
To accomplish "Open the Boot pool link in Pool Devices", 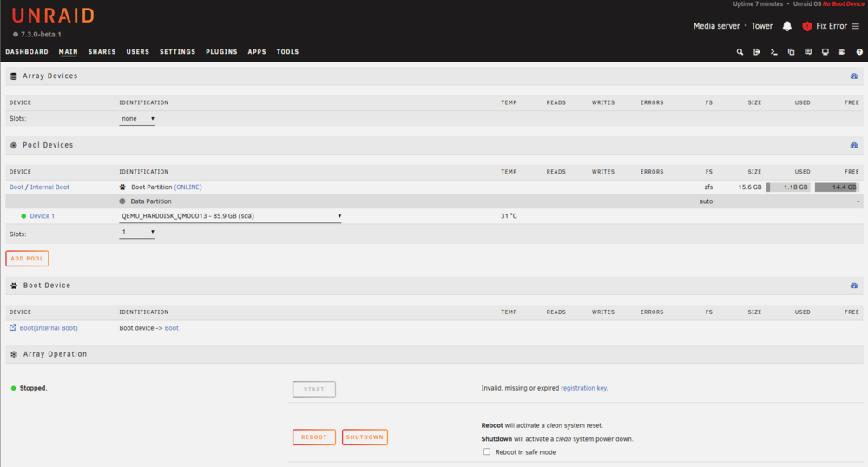I will coord(16,187).
